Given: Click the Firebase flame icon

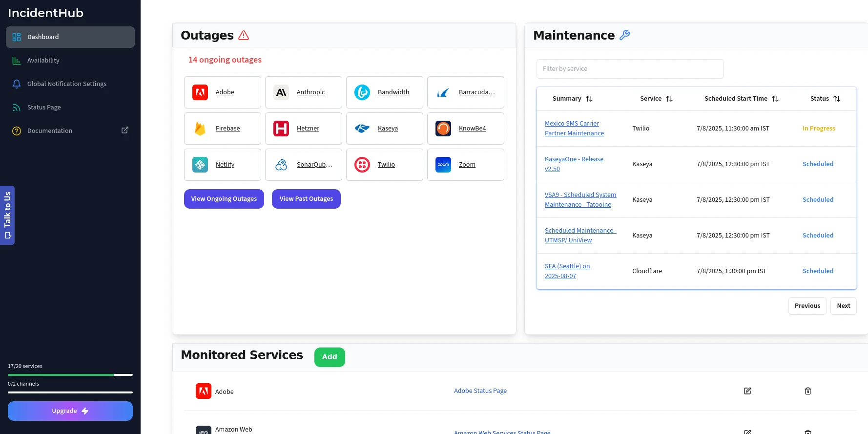Looking at the screenshot, I should 200,129.
